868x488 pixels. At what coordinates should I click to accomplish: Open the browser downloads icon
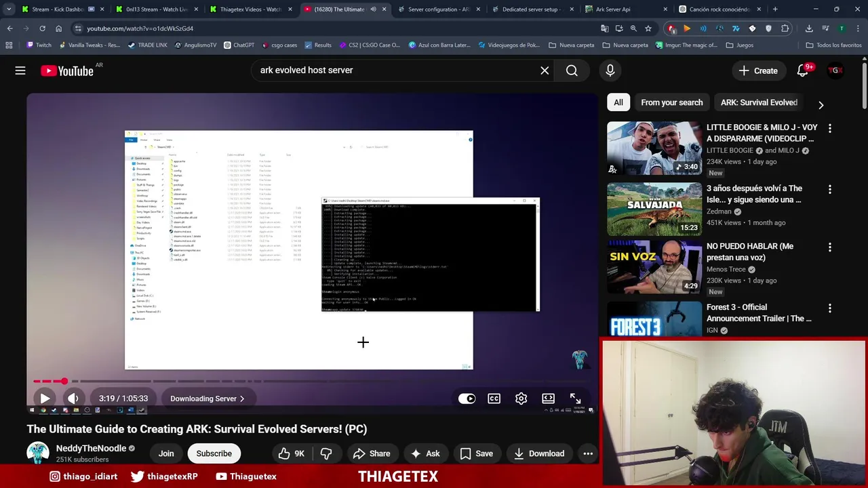pyautogui.click(x=809, y=28)
